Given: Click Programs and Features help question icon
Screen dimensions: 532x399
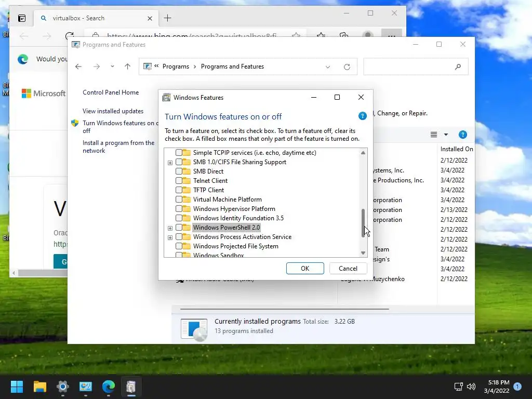Looking at the screenshot, I should [x=463, y=135].
